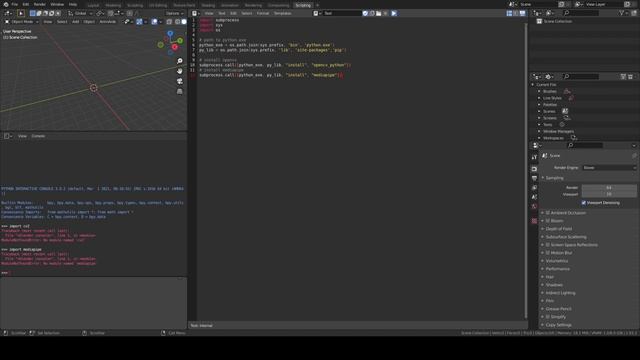Open text editor type dropdown
640x360 pixels.
click(x=195, y=13)
